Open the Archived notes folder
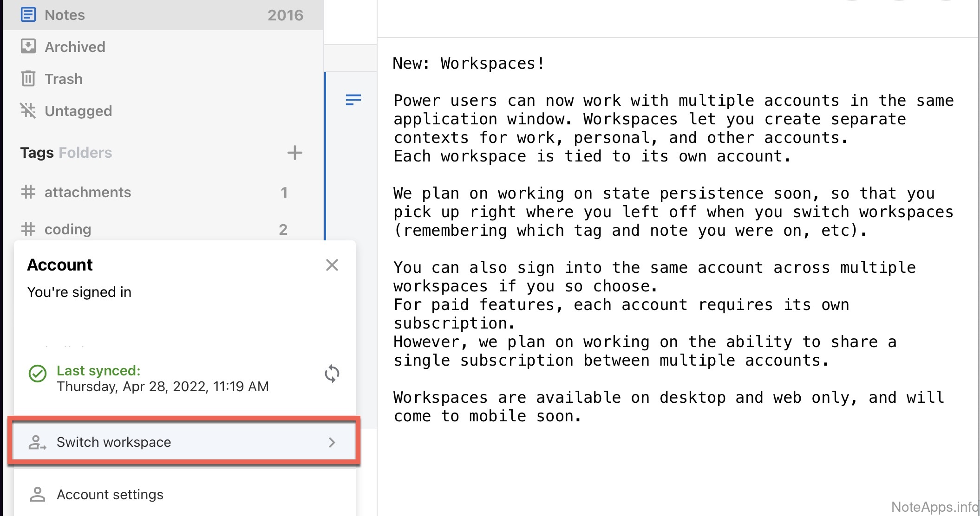Viewport: 980px width, 516px height. pos(74,47)
